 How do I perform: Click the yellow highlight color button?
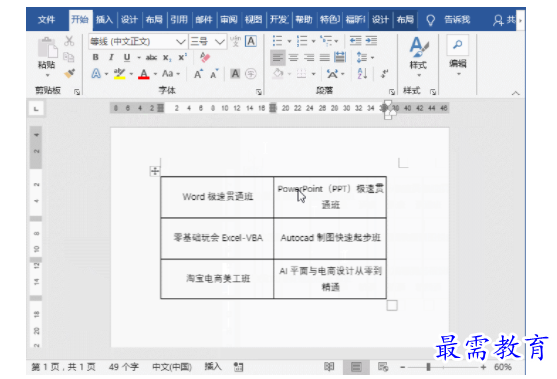point(119,74)
